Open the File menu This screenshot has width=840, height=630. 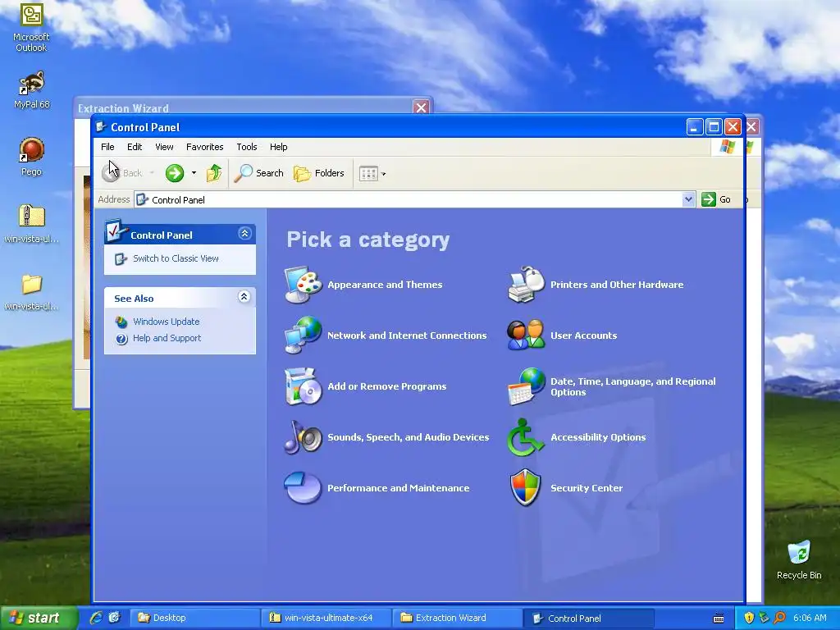107,147
